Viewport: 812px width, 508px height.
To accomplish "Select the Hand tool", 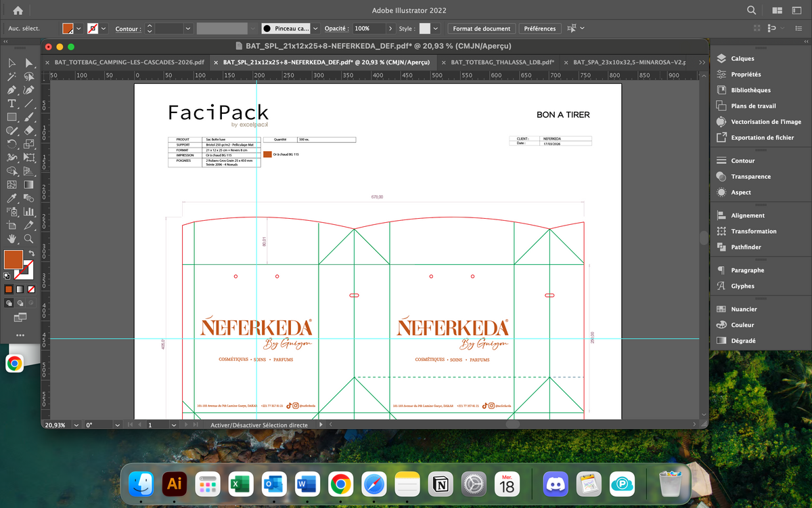I will [12, 238].
